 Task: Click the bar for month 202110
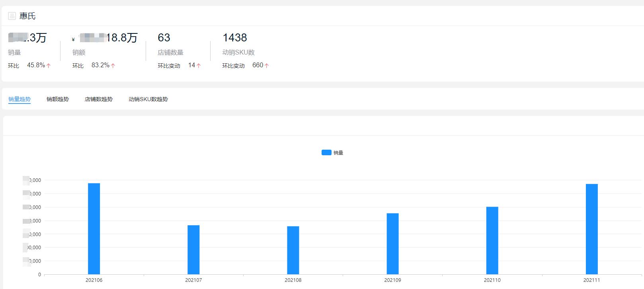[x=492, y=240]
